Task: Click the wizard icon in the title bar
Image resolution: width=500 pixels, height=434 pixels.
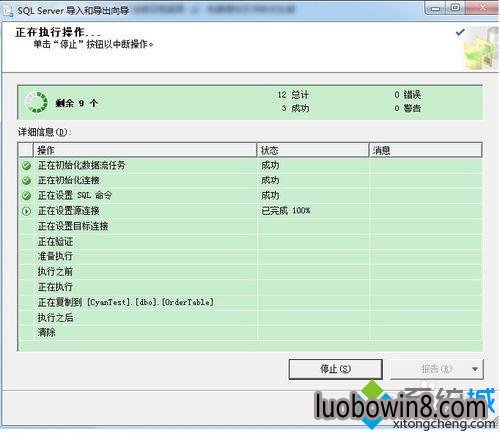Action: (7, 11)
